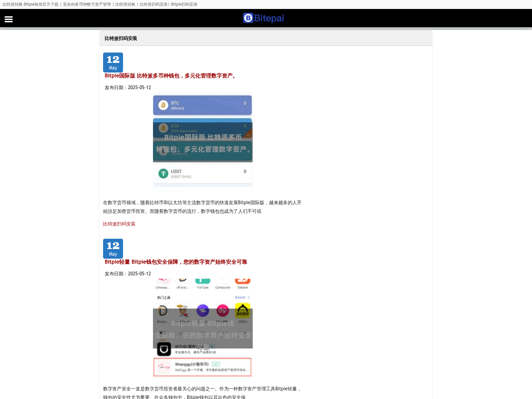Select the second article's 发布日期:2025-05-12 text
532x399 pixels.
128,274
